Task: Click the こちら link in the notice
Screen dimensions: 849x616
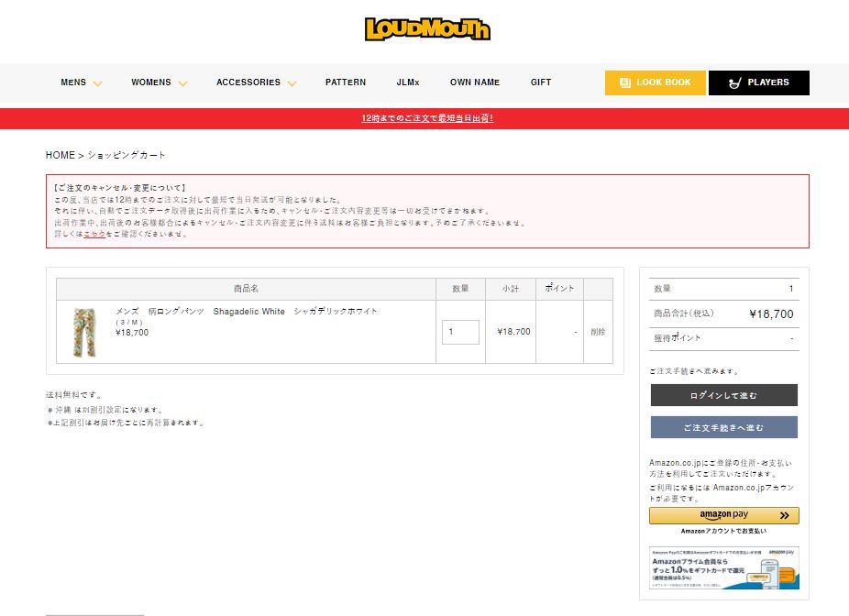Action: click(x=94, y=234)
